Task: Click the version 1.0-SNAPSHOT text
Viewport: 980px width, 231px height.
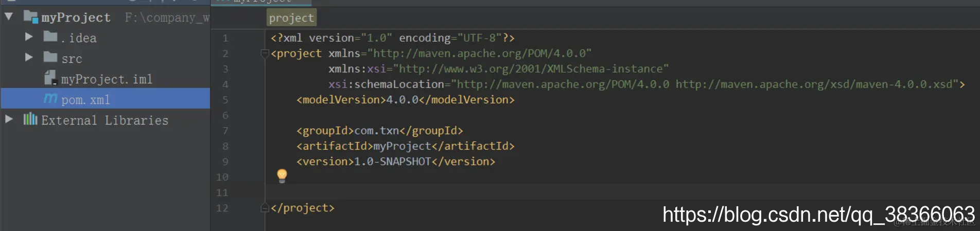Action: 396,162
